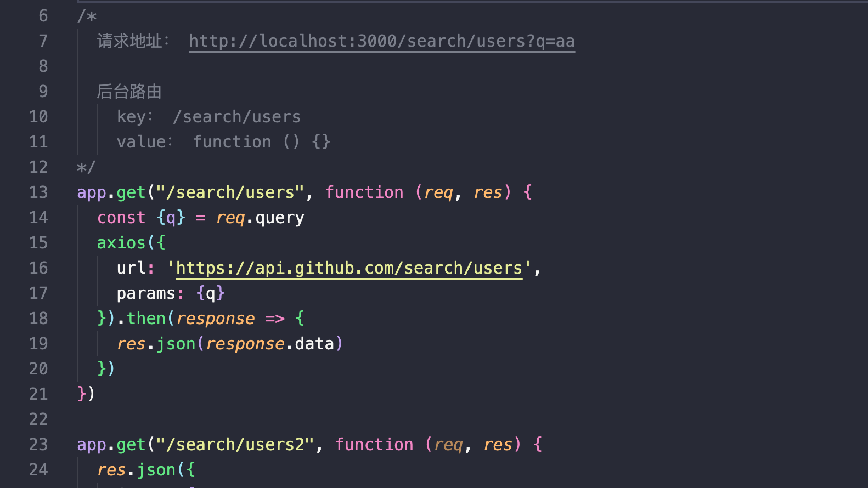Click the '{q}' value on line 17
Image resolution: width=868 pixels, height=488 pixels.
coord(211,293)
